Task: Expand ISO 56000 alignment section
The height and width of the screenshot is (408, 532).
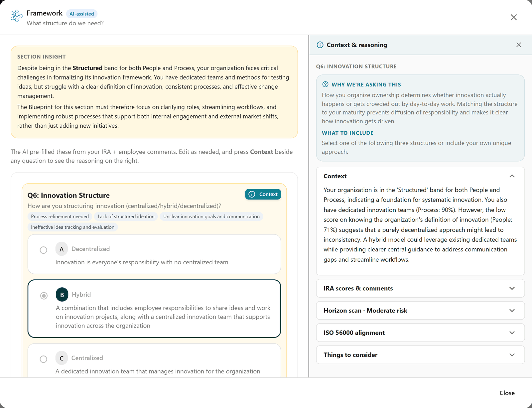Action: pos(420,333)
